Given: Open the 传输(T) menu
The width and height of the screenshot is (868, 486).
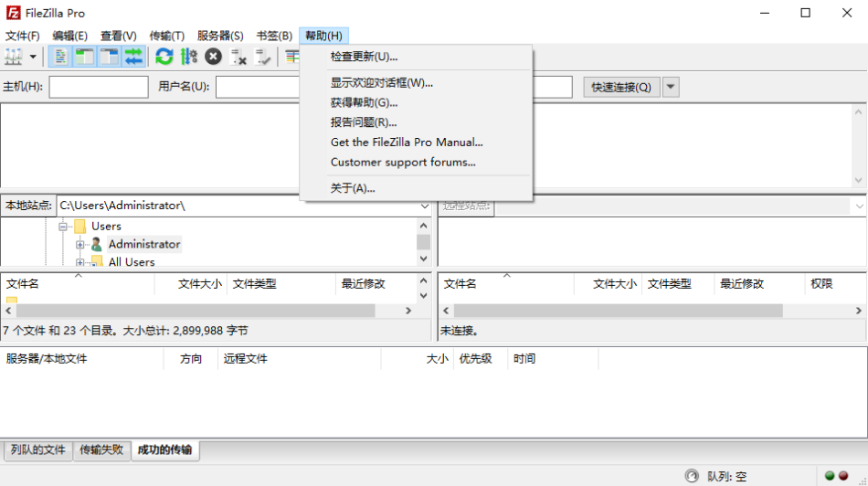Looking at the screenshot, I should 166,36.
